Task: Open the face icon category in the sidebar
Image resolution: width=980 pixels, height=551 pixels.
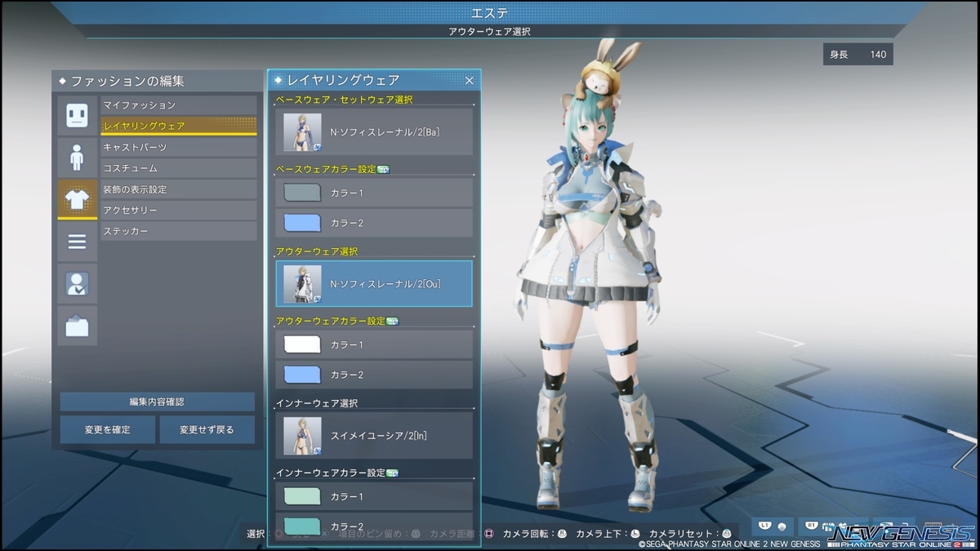Action: [78, 115]
